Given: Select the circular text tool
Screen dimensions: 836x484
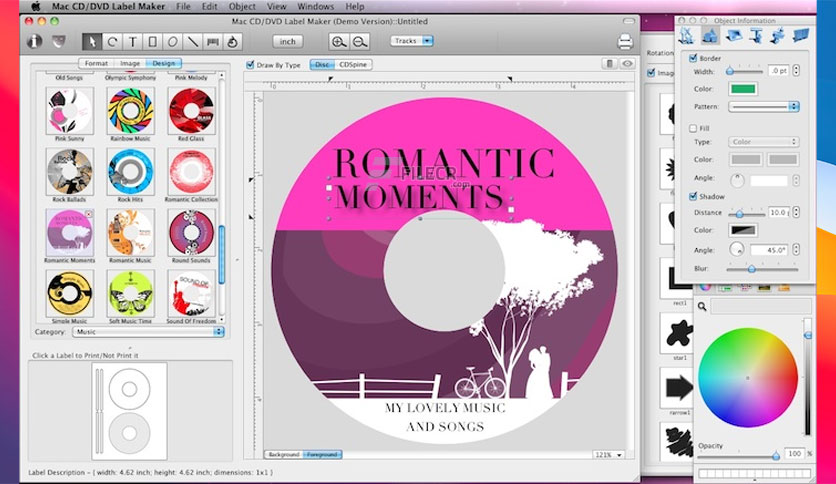Looking at the screenshot, I should click(x=112, y=42).
